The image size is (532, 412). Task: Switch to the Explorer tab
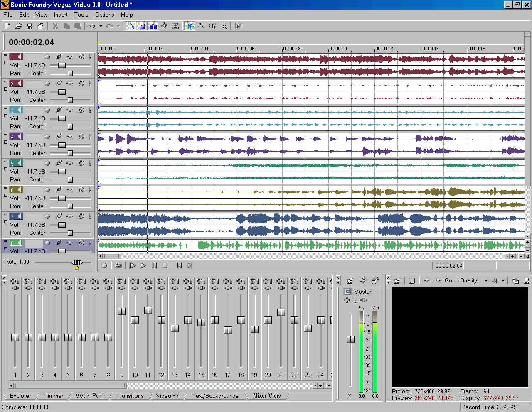[x=20, y=396]
